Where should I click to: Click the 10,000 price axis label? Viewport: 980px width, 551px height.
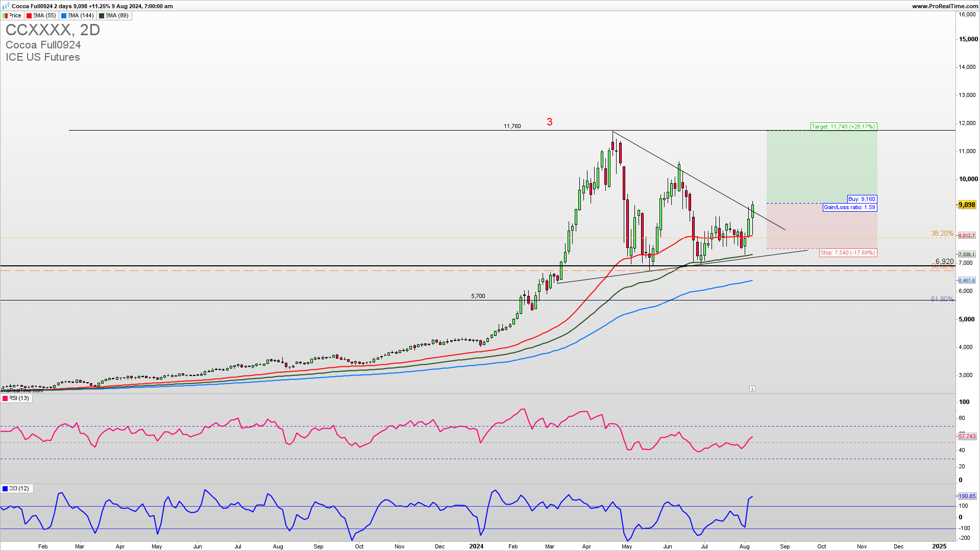coord(968,179)
